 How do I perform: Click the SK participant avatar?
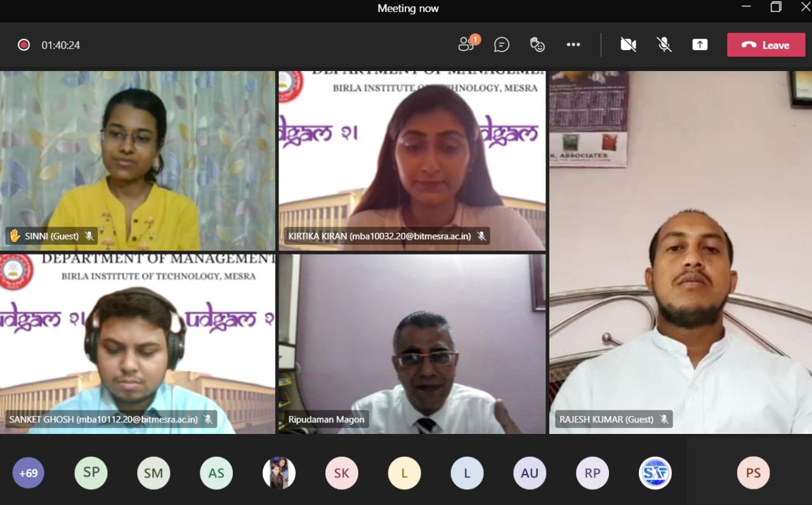pyautogui.click(x=341, y=473)
